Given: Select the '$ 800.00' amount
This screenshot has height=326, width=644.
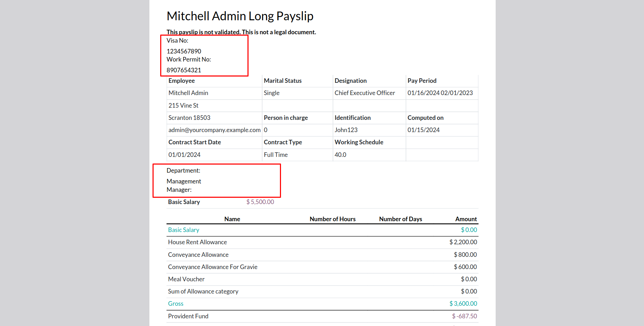Looking at the screenshot, I should (x=465, y=255).
